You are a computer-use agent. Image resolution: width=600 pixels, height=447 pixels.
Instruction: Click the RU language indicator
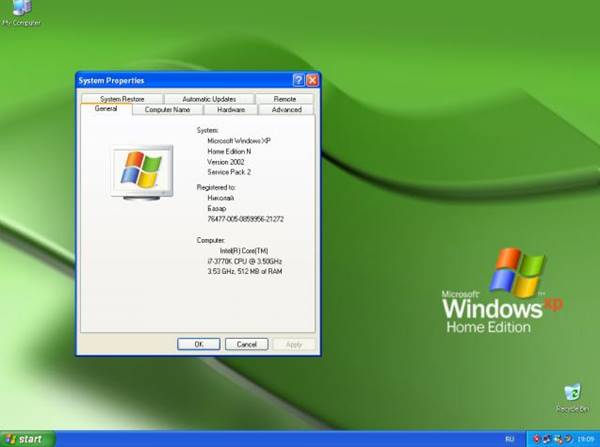(509, 439)
